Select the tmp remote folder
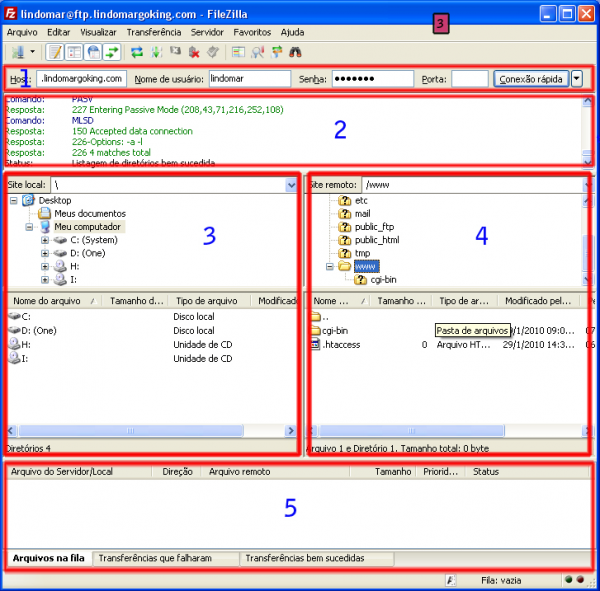Viewport: 600px width, 591px height. pyautogui.click(x=362, y=253)
